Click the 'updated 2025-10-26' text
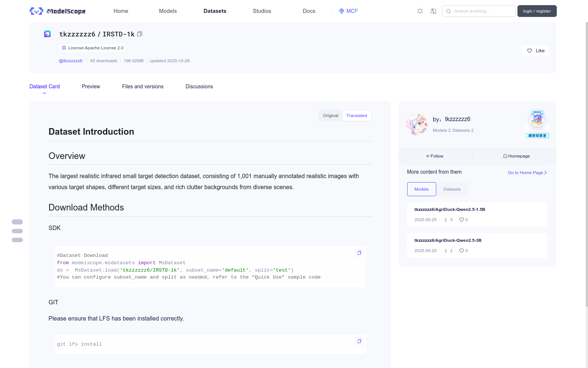Screen dimensions: 588x368 tap(170, 61)
